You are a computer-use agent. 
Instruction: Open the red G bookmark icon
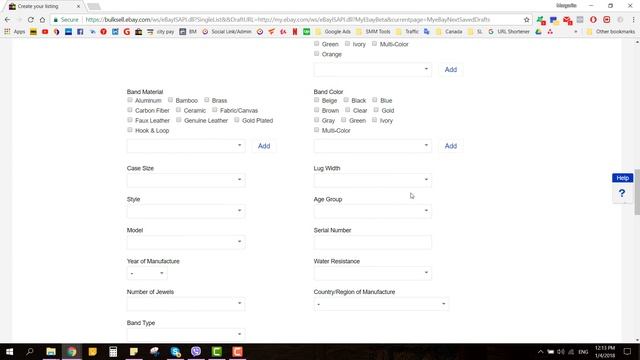coord(127,31)
